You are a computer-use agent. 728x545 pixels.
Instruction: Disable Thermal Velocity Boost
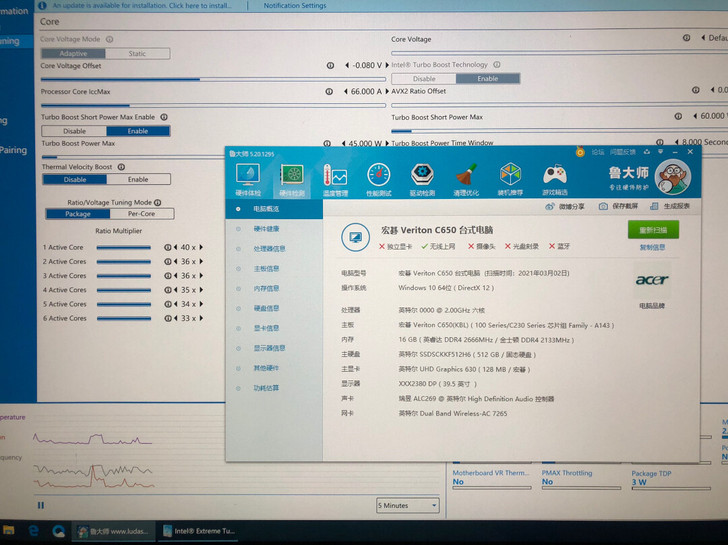click(x=75, y=179)
